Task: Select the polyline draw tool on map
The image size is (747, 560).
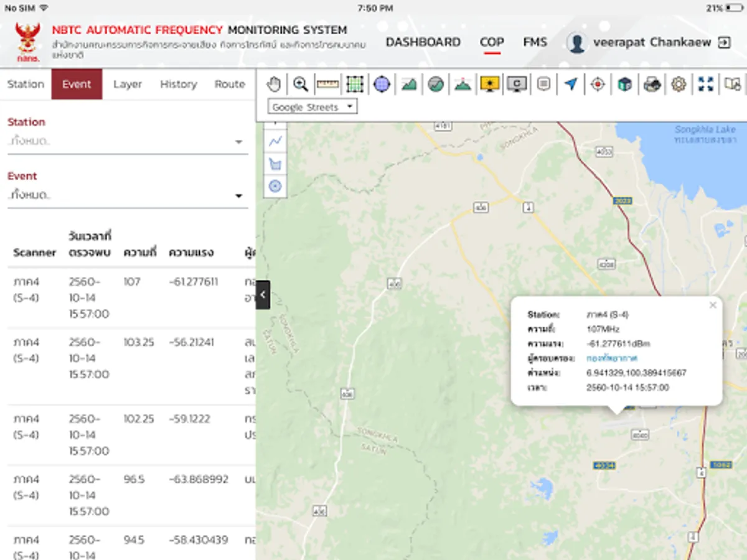Action: (x=275, y=141)
